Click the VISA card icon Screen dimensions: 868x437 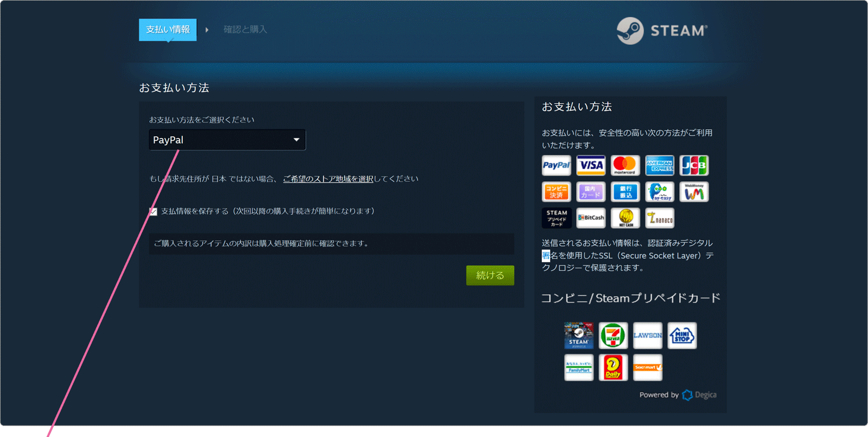(591, 166)
